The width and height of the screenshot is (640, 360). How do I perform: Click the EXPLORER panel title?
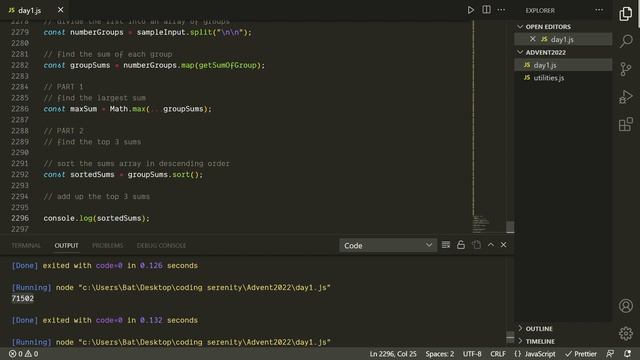(540, 10)
